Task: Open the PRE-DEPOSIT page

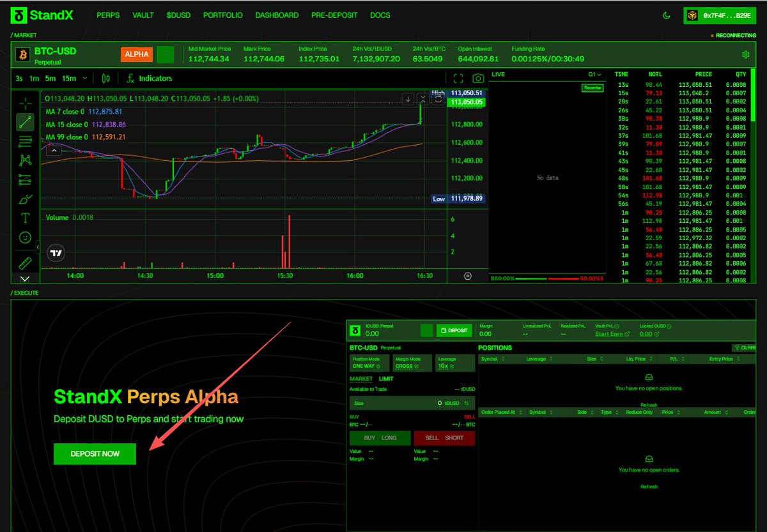Action: tap(334, 15)
